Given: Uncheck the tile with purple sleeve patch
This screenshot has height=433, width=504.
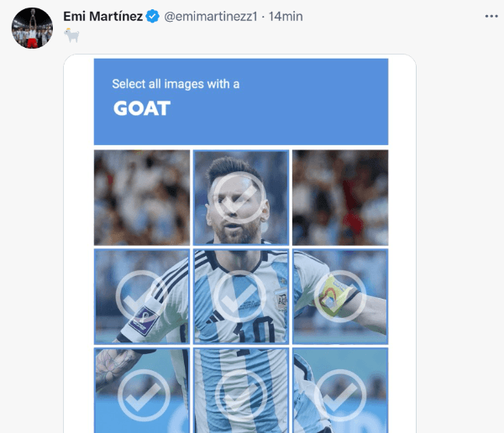Looking at the screenshot, I should 142,296.
